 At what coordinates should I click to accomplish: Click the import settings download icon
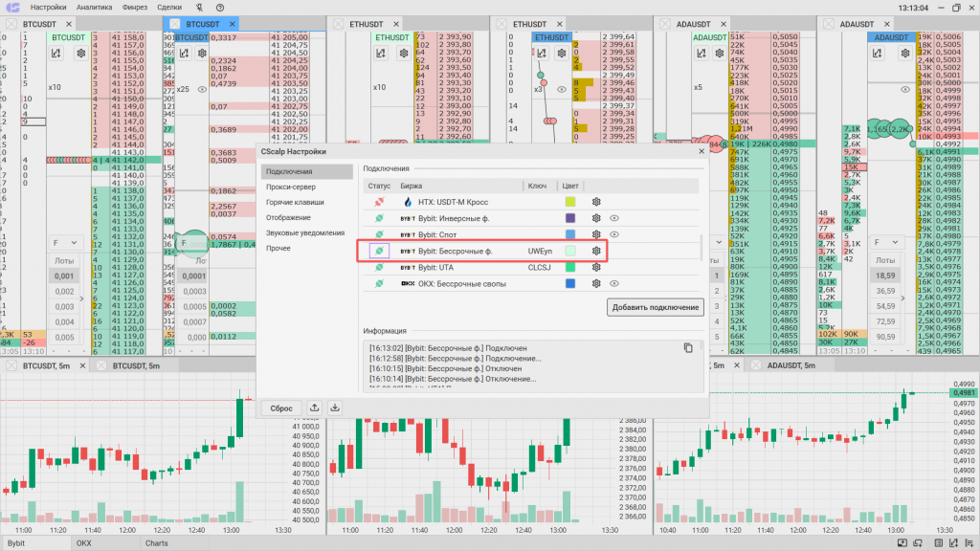coord(335,408)
